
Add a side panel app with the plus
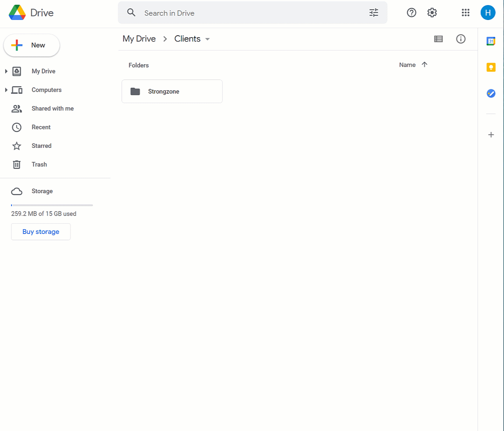[491, 134]
